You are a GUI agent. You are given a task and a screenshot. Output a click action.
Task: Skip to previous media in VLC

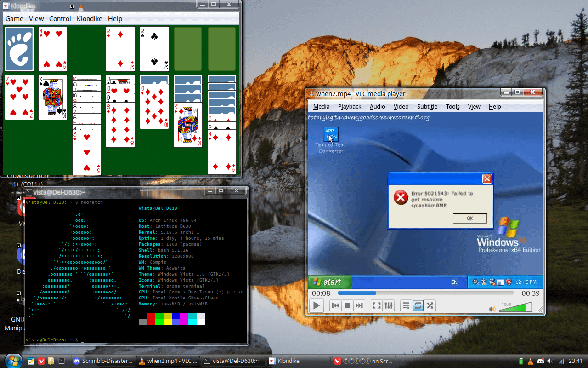(335, 305)
